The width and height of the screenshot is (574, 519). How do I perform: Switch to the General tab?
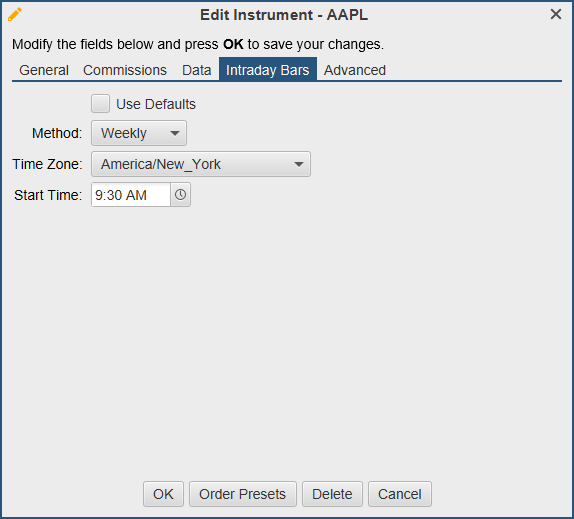tap(44, 70)
